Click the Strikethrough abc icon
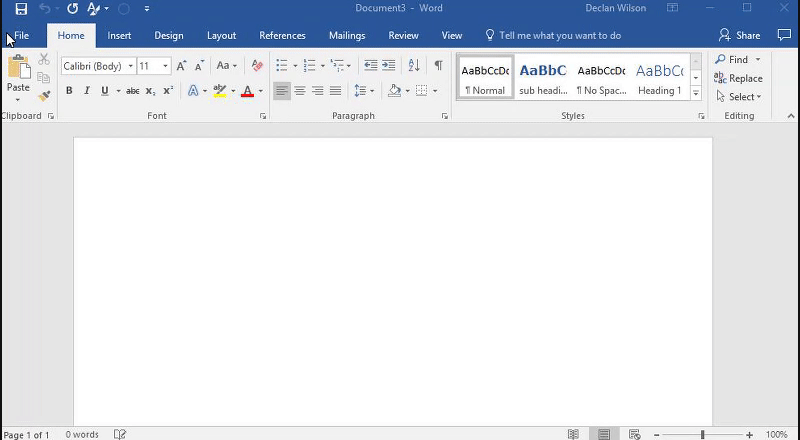This screenshot has width=800, height=440. tap(132, 91)
